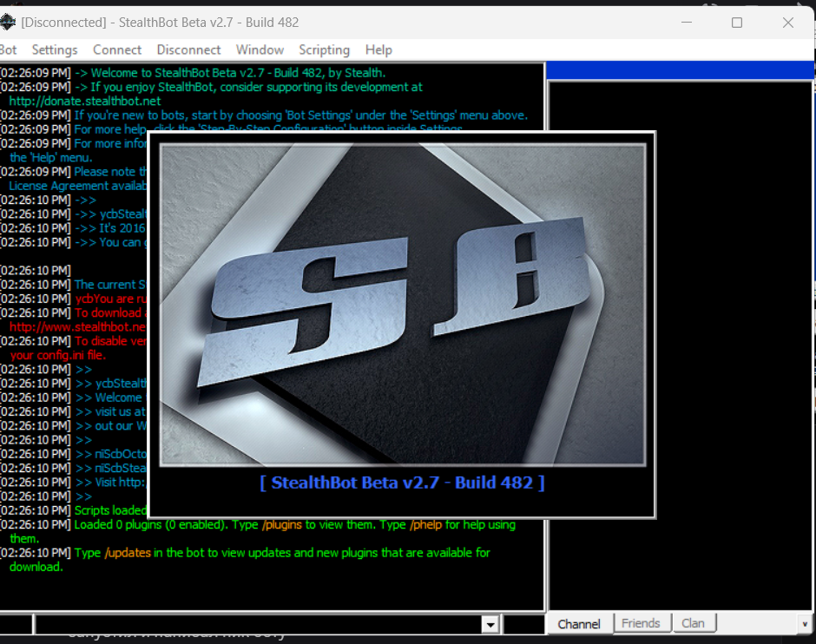Click the orange /plugins command text
816x644 pixels.
pyautogui.click(x=282, y=524)
